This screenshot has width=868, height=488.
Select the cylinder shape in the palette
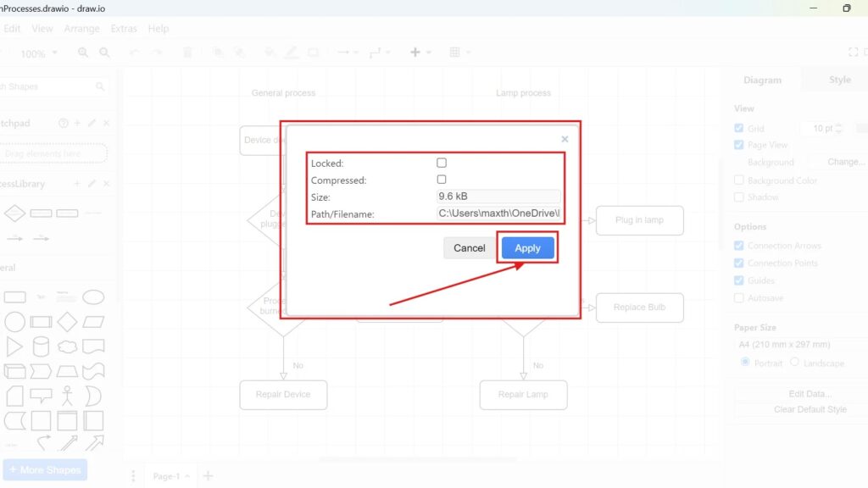point(41,347)
